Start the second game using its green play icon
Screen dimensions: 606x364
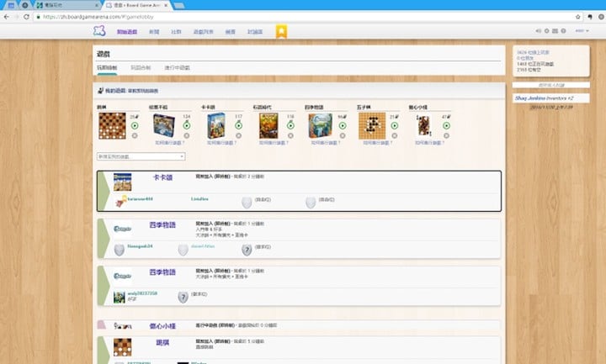[187, 125]
